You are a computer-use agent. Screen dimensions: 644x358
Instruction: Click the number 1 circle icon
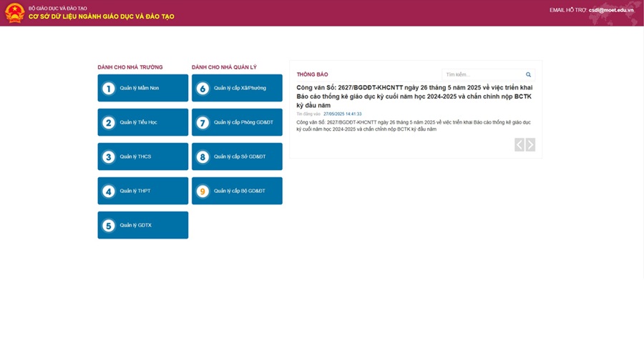[x=109, y=89]
